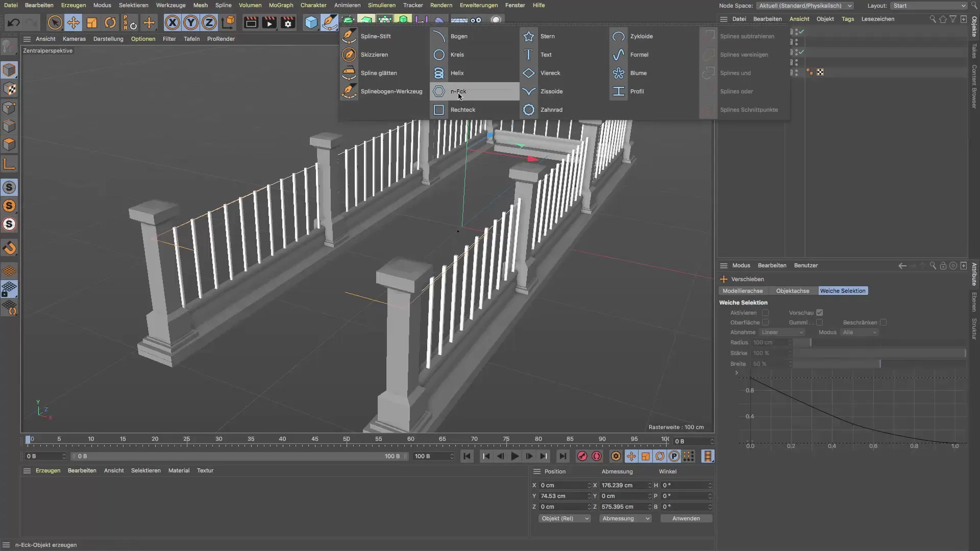Open the Abmessung dropdown in coordinates
The height and width of the screenshot is (551, 980).
[x=625, y=518]
